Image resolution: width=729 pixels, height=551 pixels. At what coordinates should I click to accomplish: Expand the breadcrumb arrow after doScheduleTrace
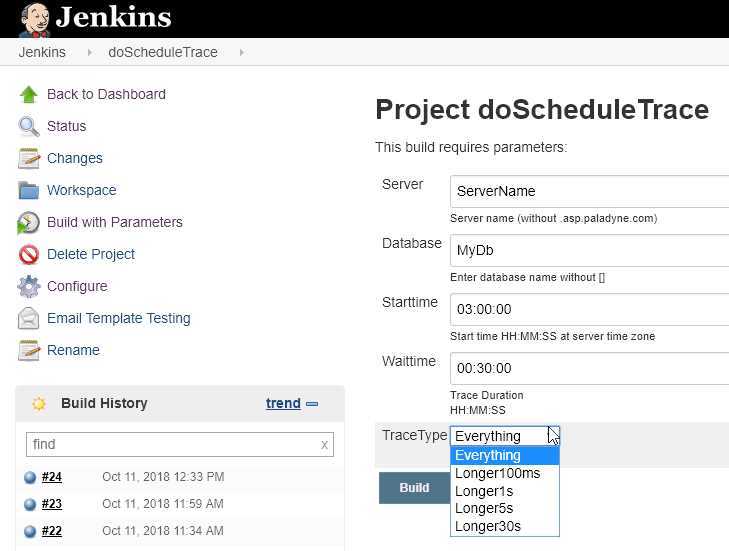pos(241,53)
